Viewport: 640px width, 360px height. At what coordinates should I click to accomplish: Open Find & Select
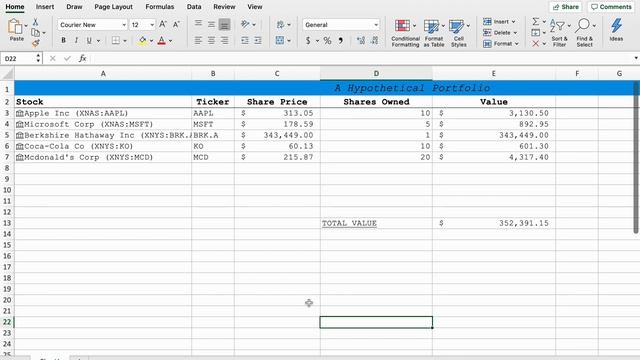coord(585,33)
